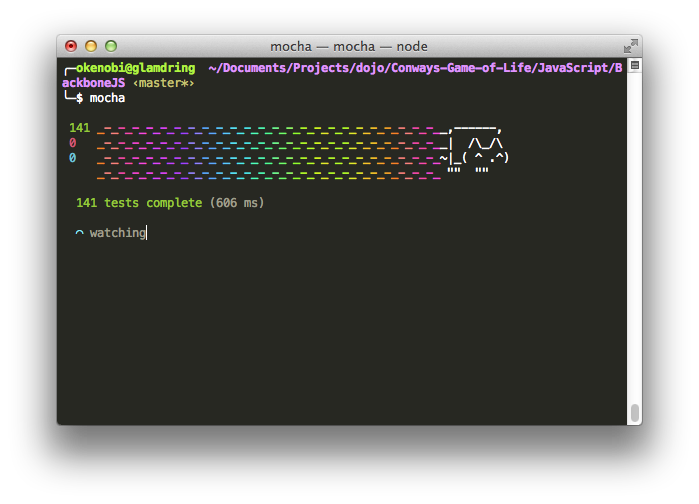Click the 'ackboneJS' wrapped path text

[94, 83]
